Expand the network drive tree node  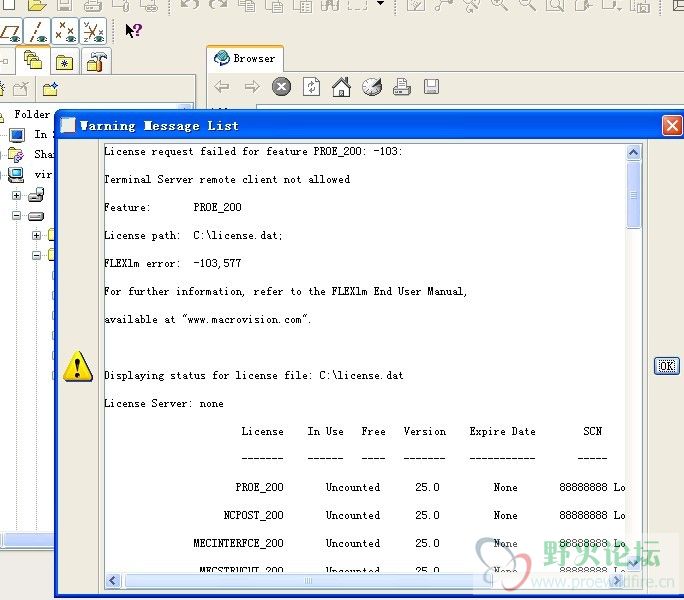16,195
